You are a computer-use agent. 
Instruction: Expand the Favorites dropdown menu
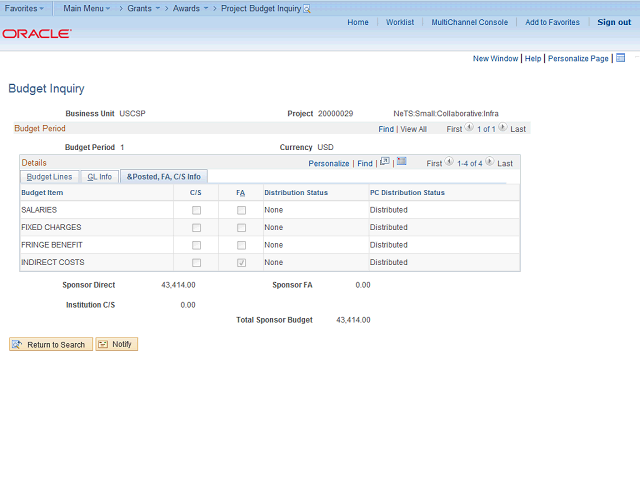pyautogui.click(x=24, y=8)
